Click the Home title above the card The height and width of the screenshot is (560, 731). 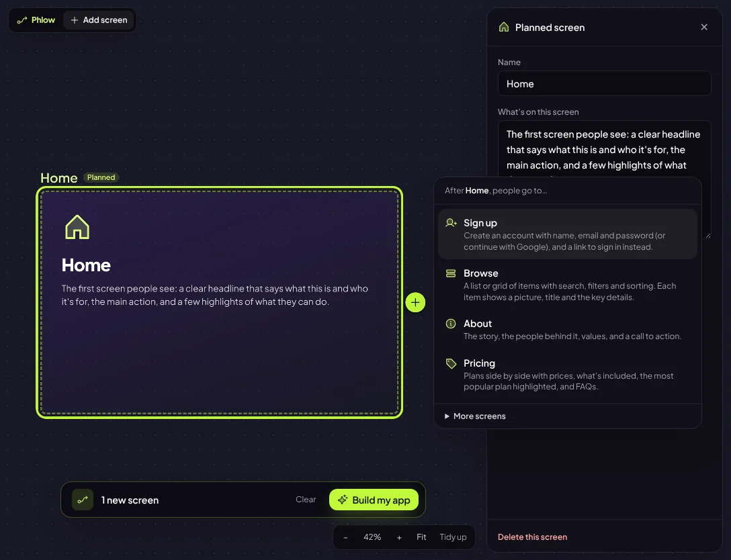click(x=58, y=178)
